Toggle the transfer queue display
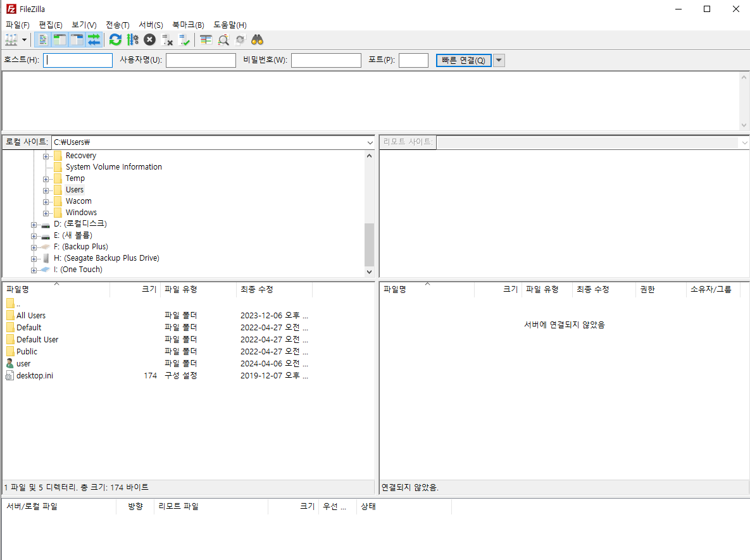The width and height of the screenshot is (750, 560). 94,40
